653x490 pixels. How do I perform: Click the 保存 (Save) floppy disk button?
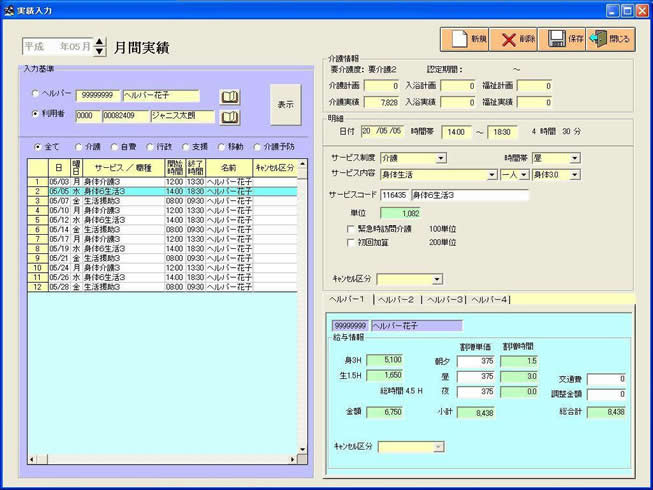[x=562, y=39]
